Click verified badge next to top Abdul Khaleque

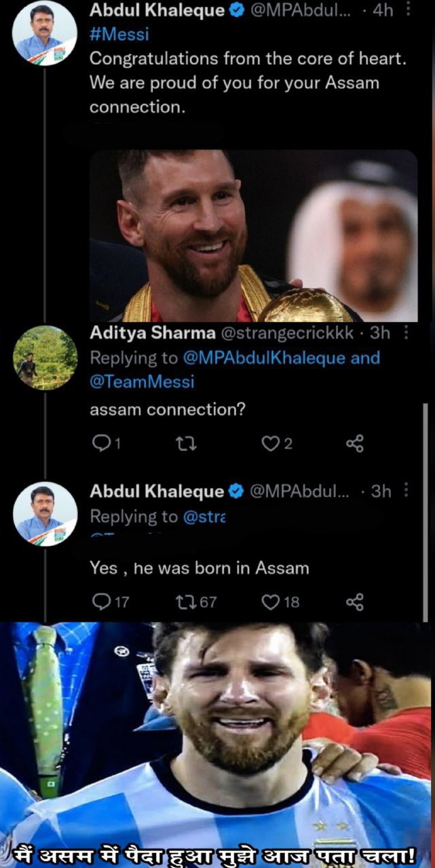pos(235,10)
